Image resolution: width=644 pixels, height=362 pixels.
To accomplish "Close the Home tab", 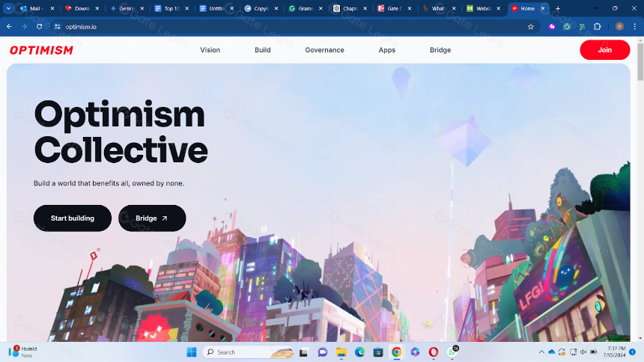I will click(x=543, y=8).
